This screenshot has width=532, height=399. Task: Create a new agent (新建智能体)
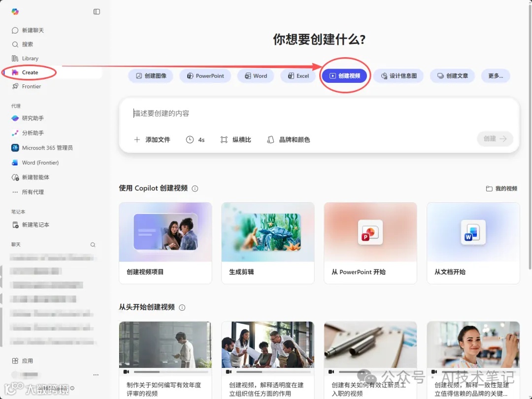tap(31, 177)
